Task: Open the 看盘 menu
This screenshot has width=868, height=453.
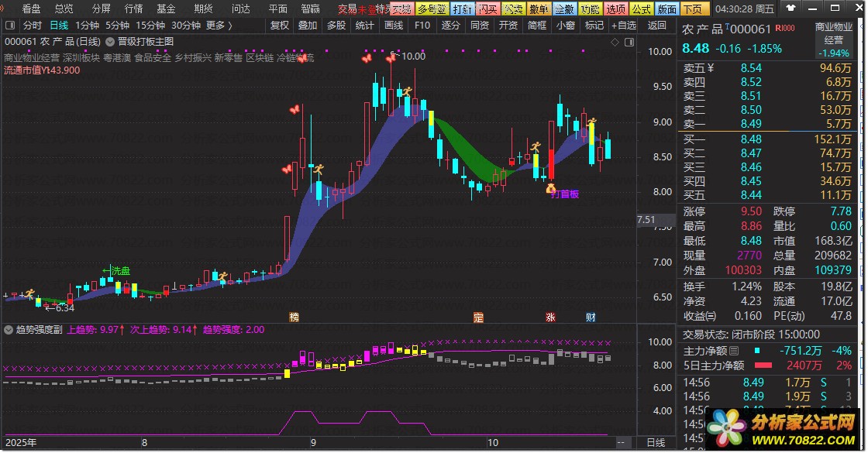Action: 32,9
